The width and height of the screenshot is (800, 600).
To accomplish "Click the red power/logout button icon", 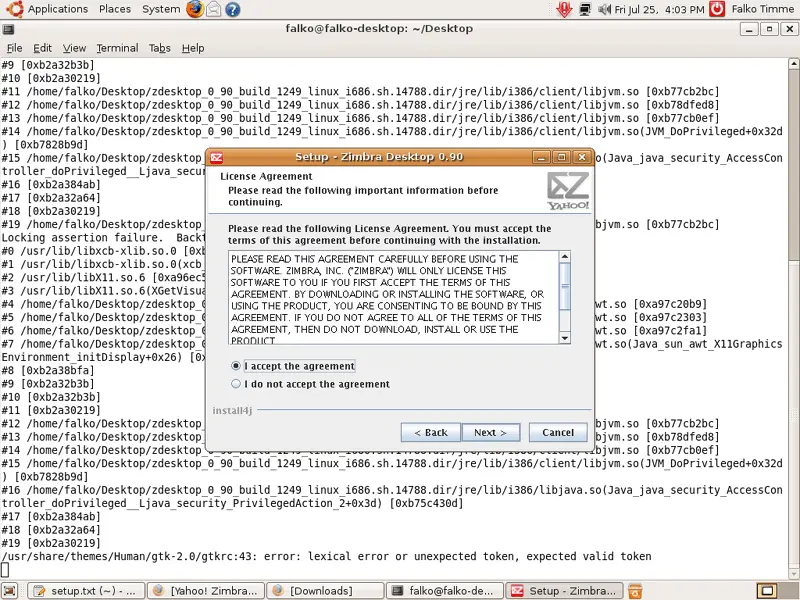I will pyautogui.click(x=717, y=9).
